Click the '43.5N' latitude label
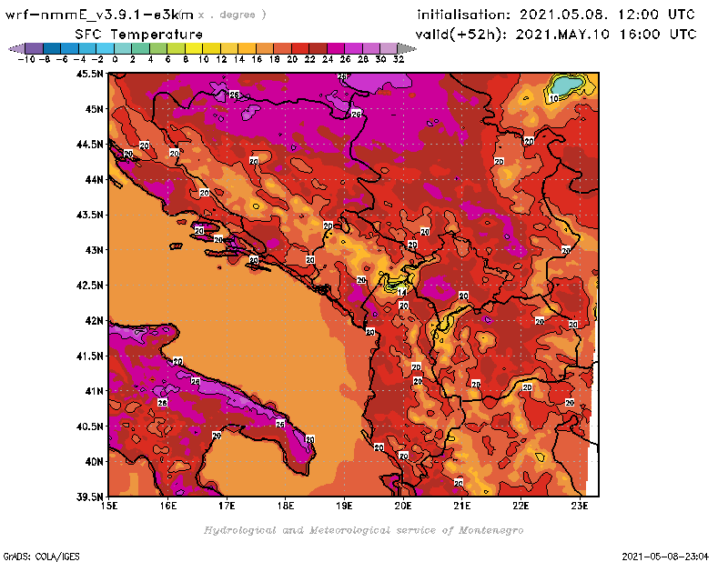The width and height of the screenshot is (728, 562). 89,215
